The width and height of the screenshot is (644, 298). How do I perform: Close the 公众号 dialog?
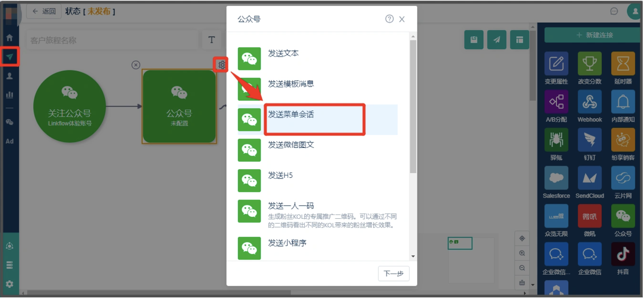tap(402, 19)
